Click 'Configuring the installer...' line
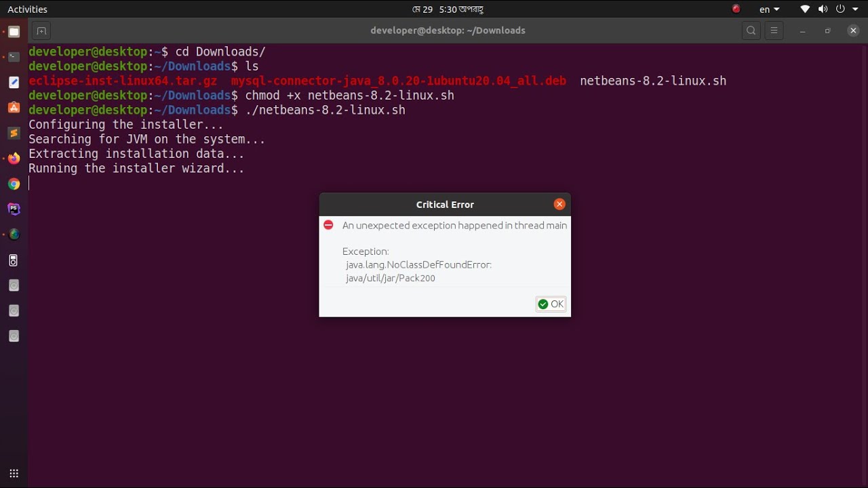Image resolution: width=868 pixels, height=488 pixels. point(126,125)
